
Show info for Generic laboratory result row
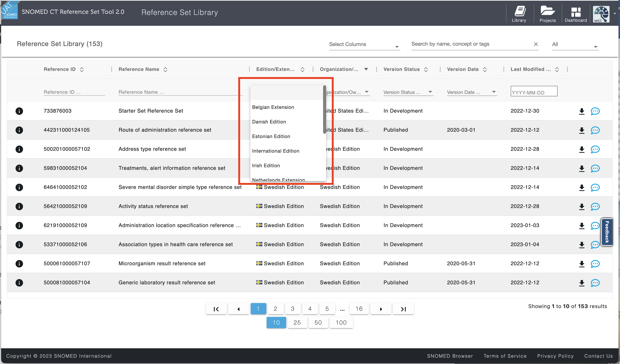19,283
